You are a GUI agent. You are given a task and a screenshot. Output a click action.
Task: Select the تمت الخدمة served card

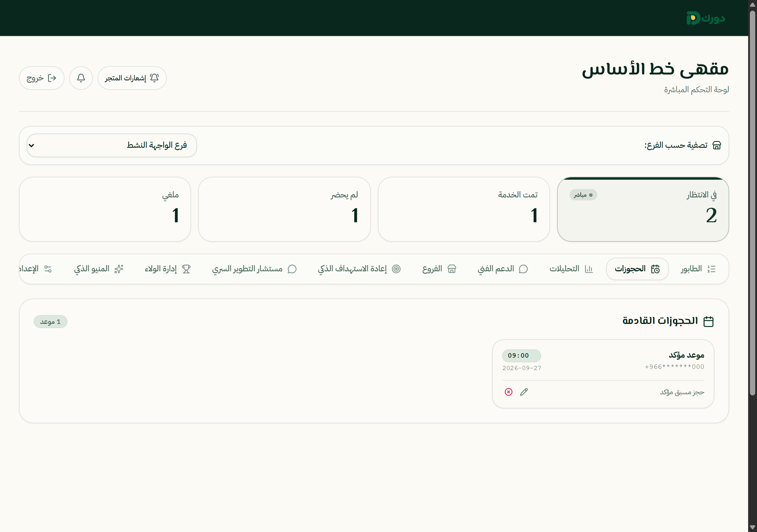coord(464,209)
